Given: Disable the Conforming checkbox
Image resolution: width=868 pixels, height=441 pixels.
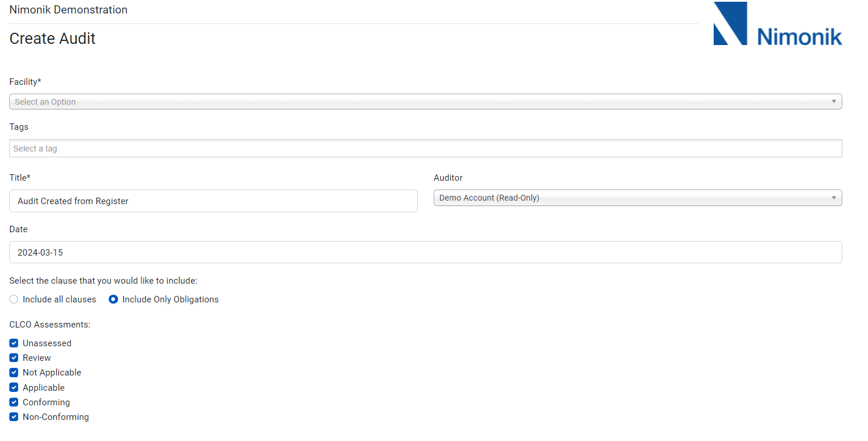Looking at the screenshot, I should pyautogui.click(x=14, y=402).
